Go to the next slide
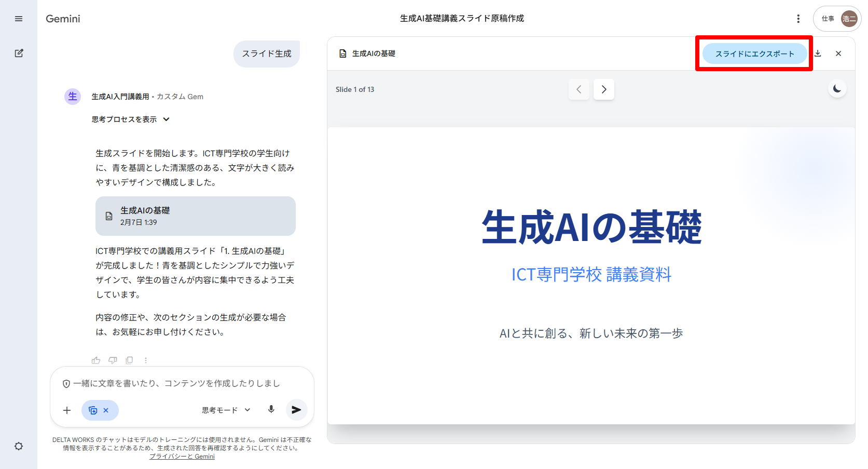 pos(603,89)
